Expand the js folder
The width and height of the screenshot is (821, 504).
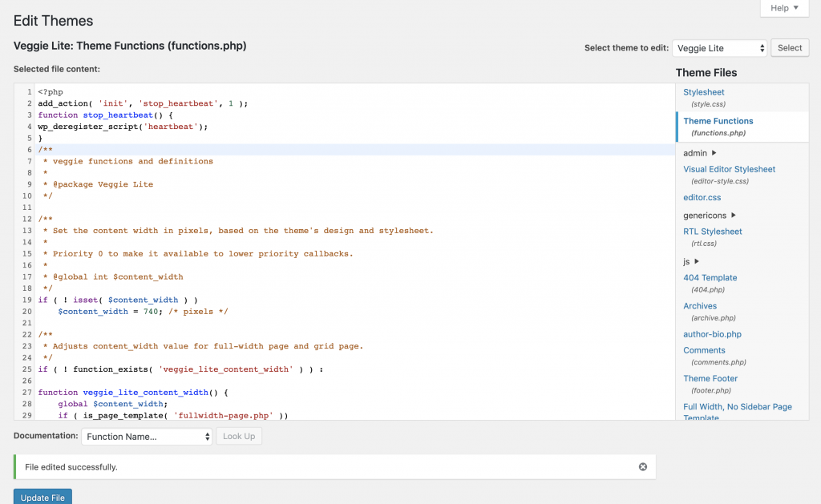pos(687,261)
